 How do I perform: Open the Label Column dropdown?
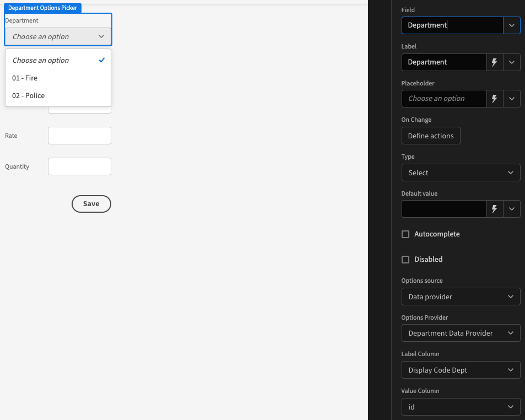[461, 370]
